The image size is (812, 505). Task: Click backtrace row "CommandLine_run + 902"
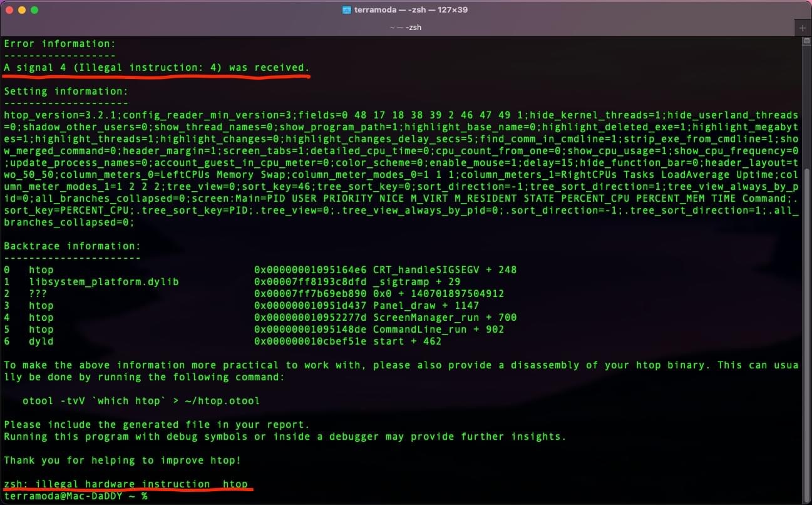click(438, 330)
